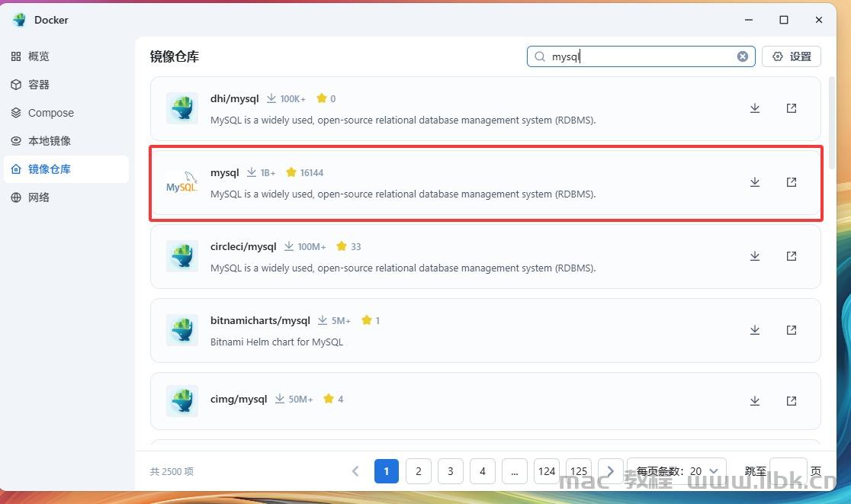Click the 跳至 page number field
This screenshot has width=851, height=504.
(788, 471)
